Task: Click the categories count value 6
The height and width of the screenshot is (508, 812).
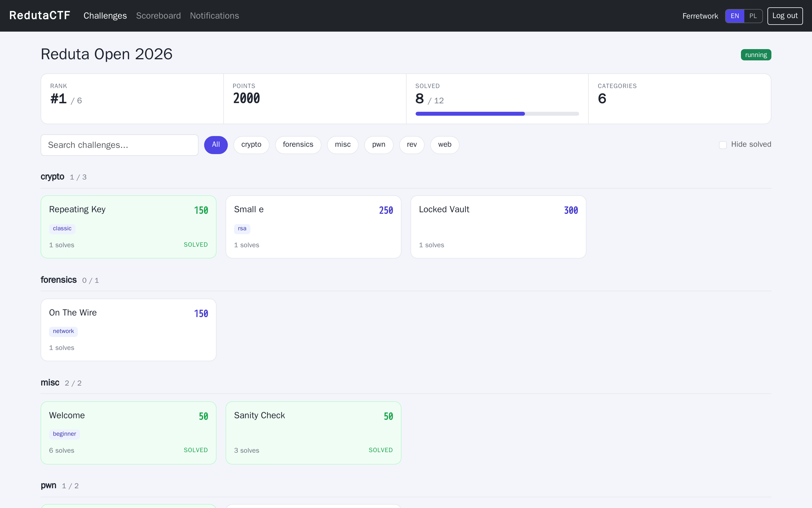Action: click(x=602, y=99)
